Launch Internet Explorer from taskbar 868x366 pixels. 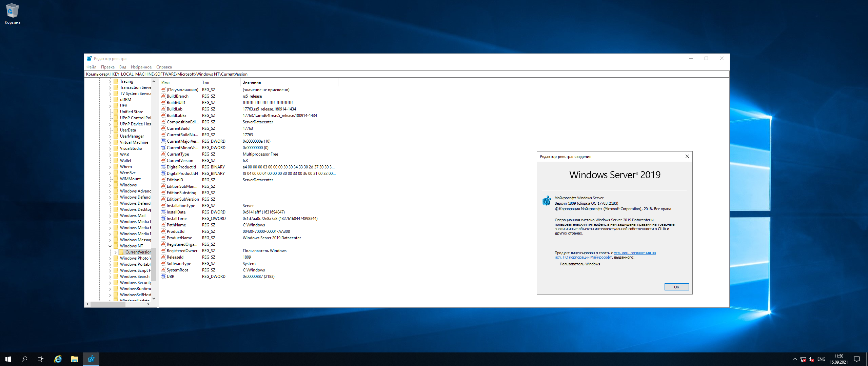(x=58, y=359)
